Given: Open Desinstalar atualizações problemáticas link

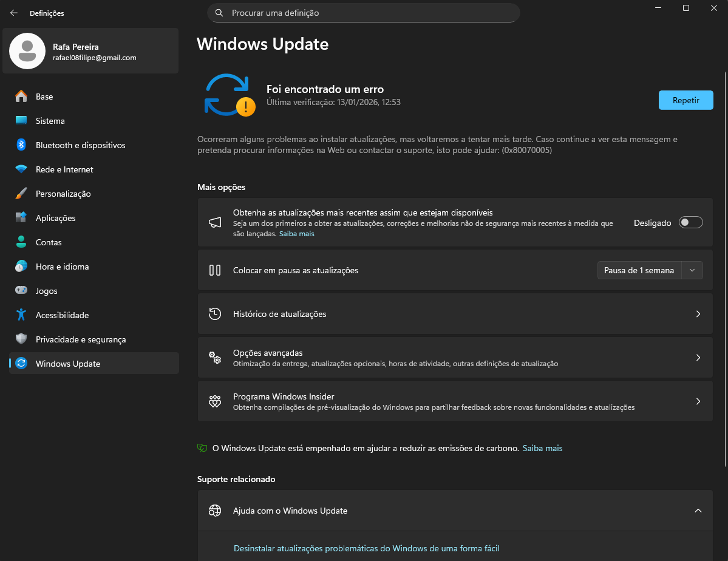Looking at the screenshot, I should [366, 548].
